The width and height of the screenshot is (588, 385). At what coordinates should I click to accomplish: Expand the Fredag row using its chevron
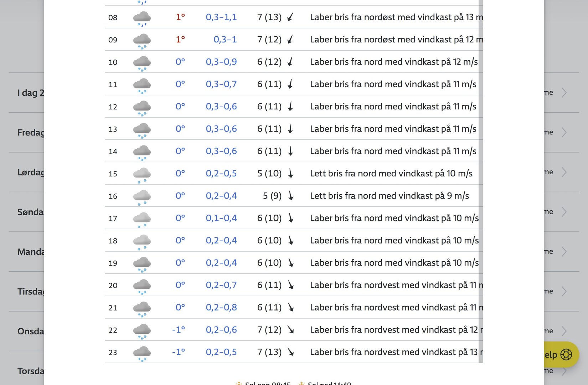click(x=564, y=133)
